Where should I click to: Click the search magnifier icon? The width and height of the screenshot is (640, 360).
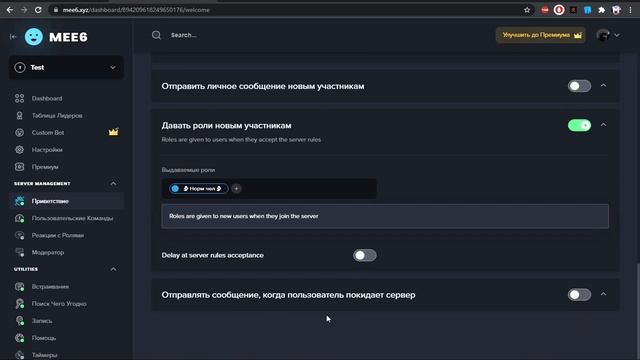156,35
